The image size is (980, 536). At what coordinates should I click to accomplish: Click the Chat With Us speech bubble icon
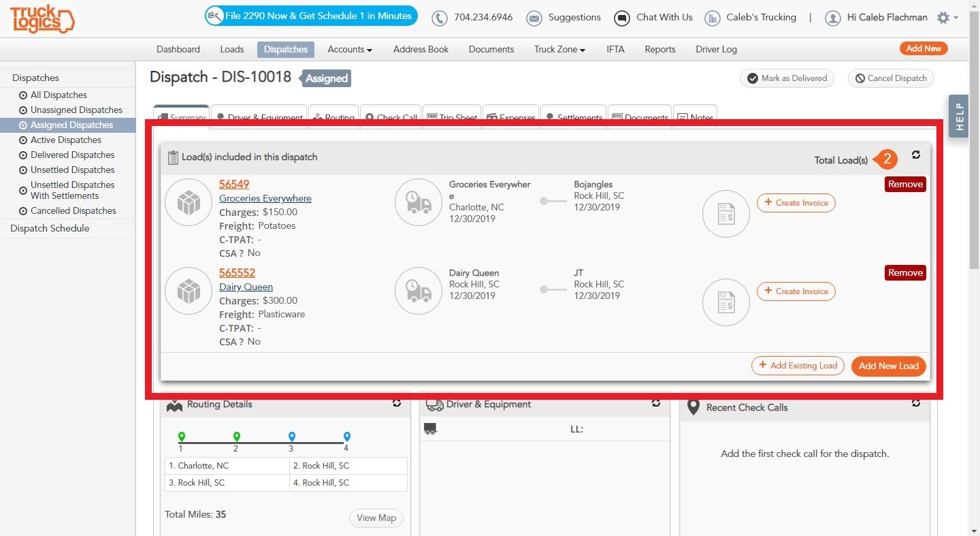[x=621, y=18]
